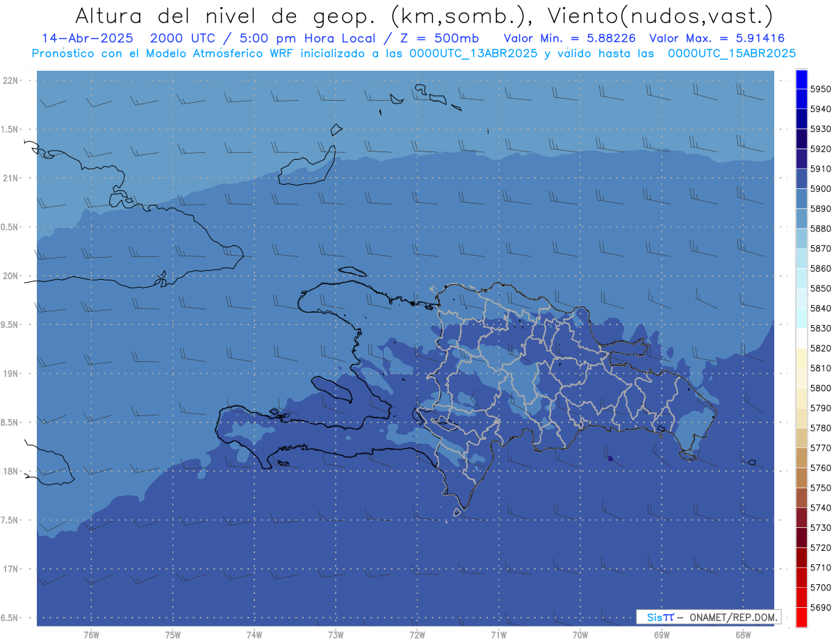Click the '70W' longitude label
The height and width of the screenshot is (644, 834).
point(580,635)
